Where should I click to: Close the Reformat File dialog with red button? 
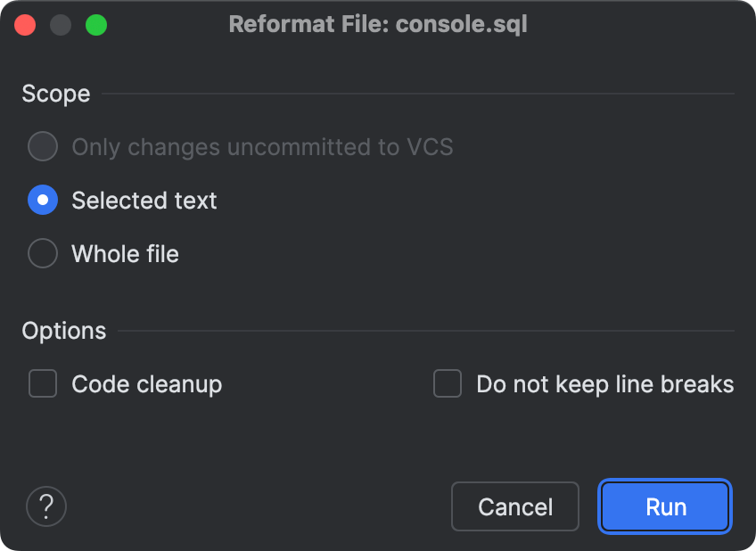tap(25, 25)
